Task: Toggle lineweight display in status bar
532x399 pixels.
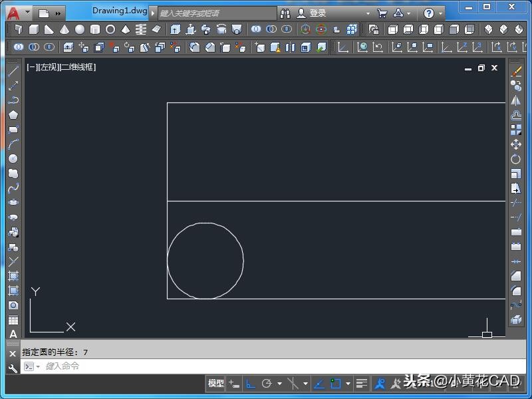Action: (361, 384)
